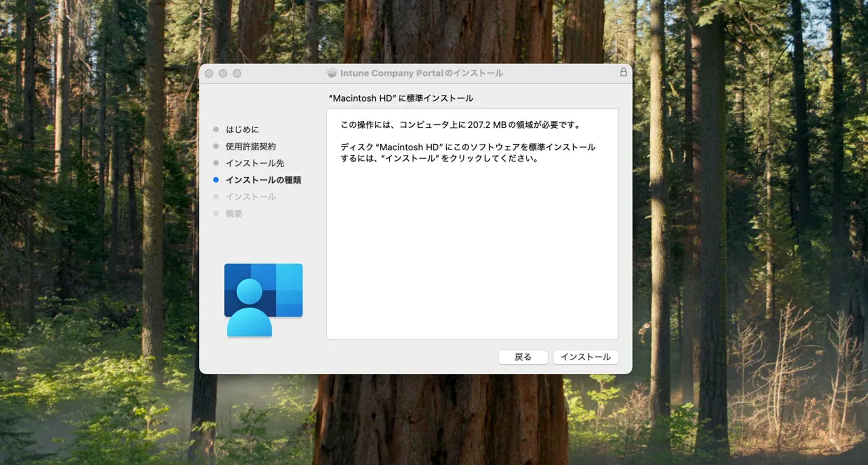Click the installer package icon in title
Image resolution: width=868 pixels, height=465 pixels.
(332, 73)
